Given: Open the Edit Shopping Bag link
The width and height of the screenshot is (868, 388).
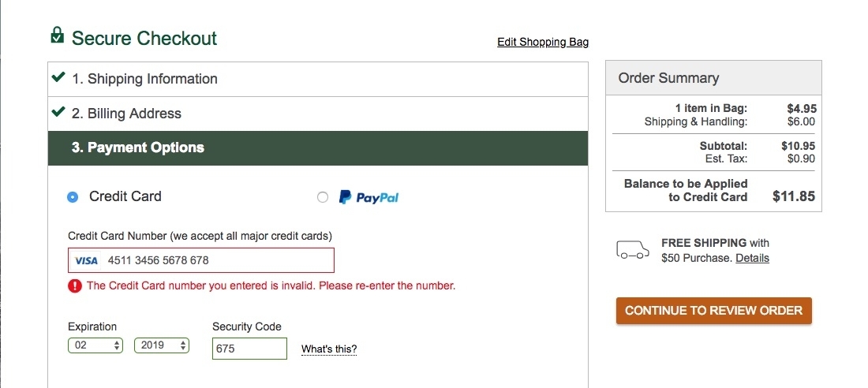Looking at the screenshot, I should coord(542,42).
